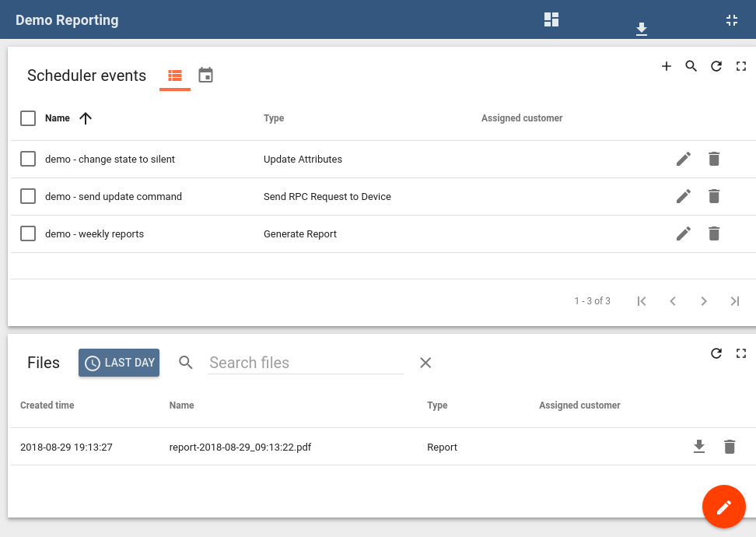The width and height of the screenshot is (756, 537).
Task: Switch to calendar view tab
Action: click(x=205, y=75)
